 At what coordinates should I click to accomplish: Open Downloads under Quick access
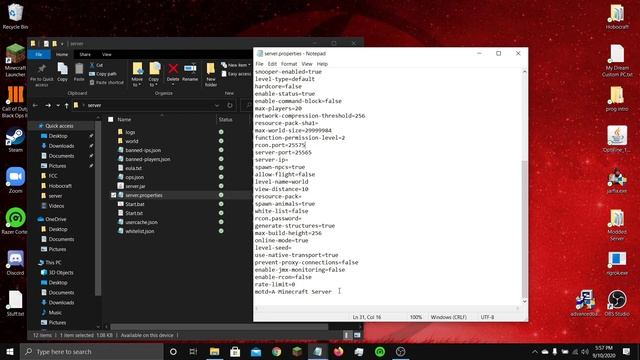[61, 146]
